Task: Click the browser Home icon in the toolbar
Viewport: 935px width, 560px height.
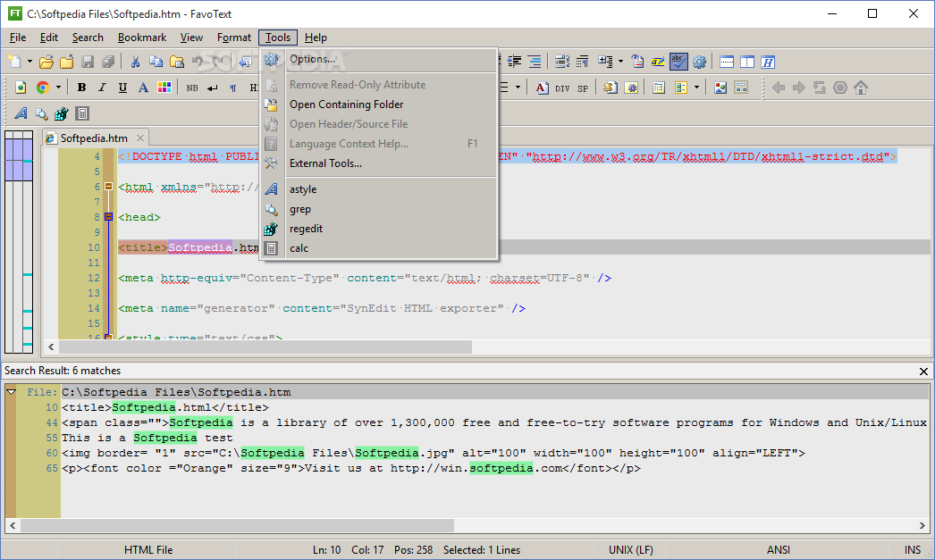Action: [861, 88]
